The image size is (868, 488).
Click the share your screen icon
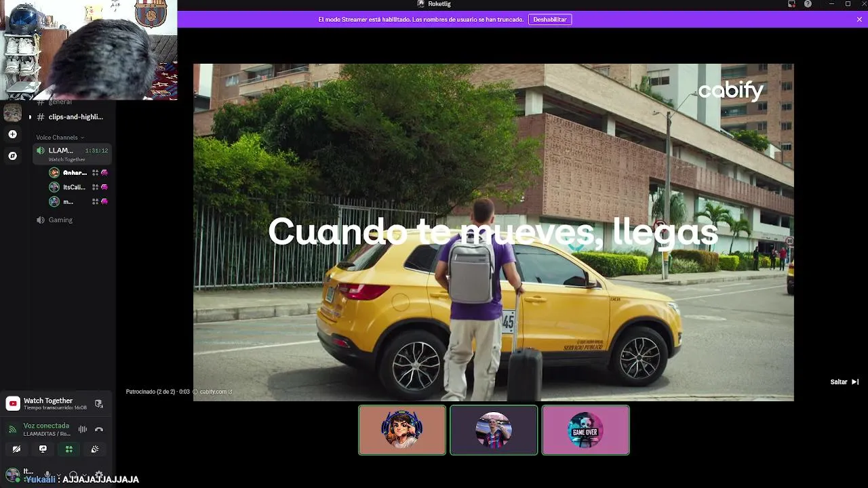coord(43,449)
